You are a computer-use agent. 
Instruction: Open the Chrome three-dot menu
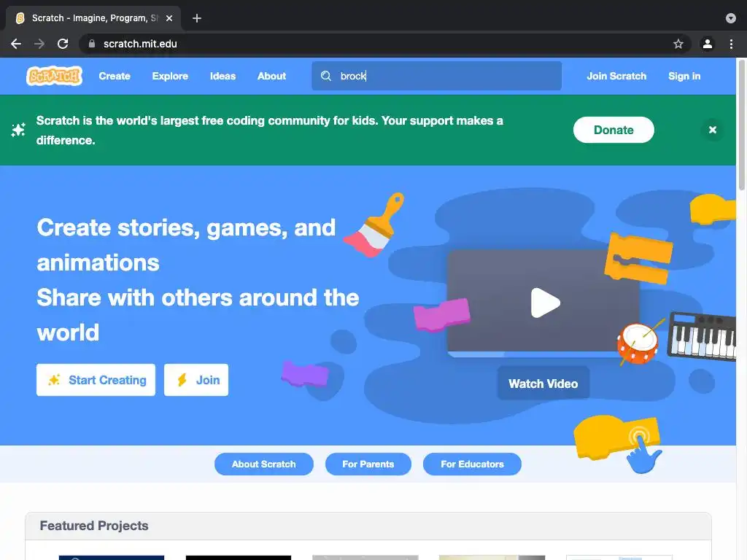[731, 44]
